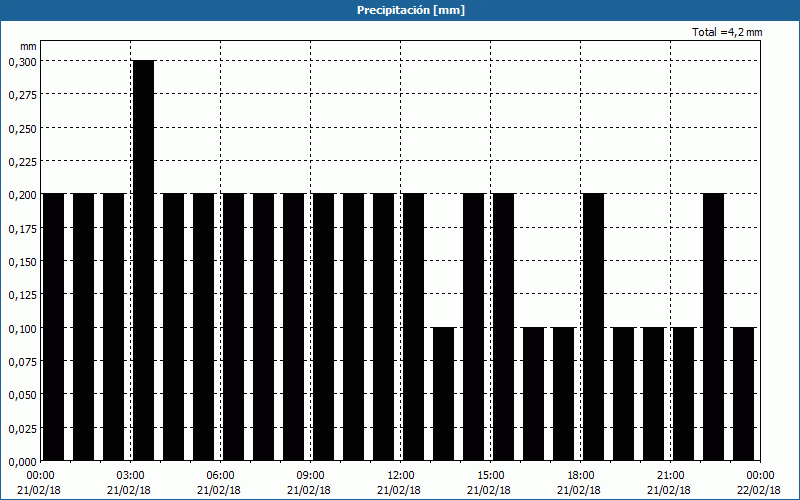The height and width of the screenshot is (500, 800).
Task: Select the Total =4,2 mm label
Action: [x=727, y=32]
